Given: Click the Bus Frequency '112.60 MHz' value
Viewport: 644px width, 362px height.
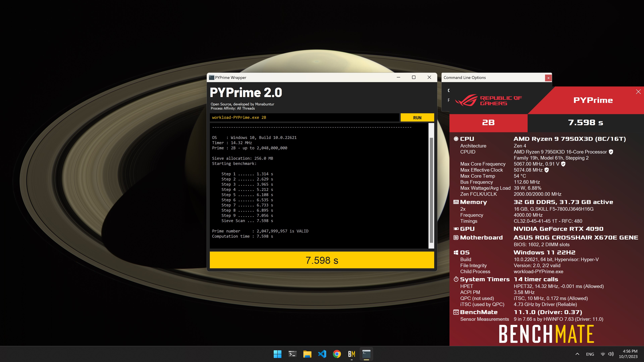Looking at the screenshot, I should [527, 182].
